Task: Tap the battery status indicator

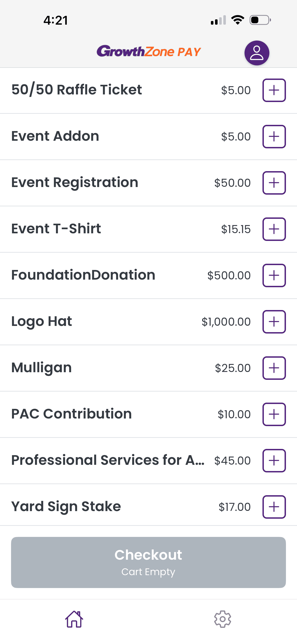Action: pos(260,20)
